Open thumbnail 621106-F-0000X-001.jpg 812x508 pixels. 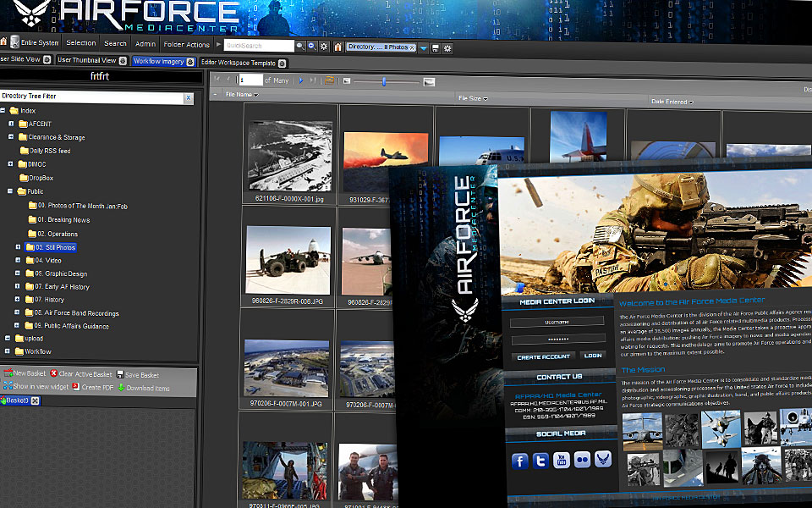(x=289, y=156)
